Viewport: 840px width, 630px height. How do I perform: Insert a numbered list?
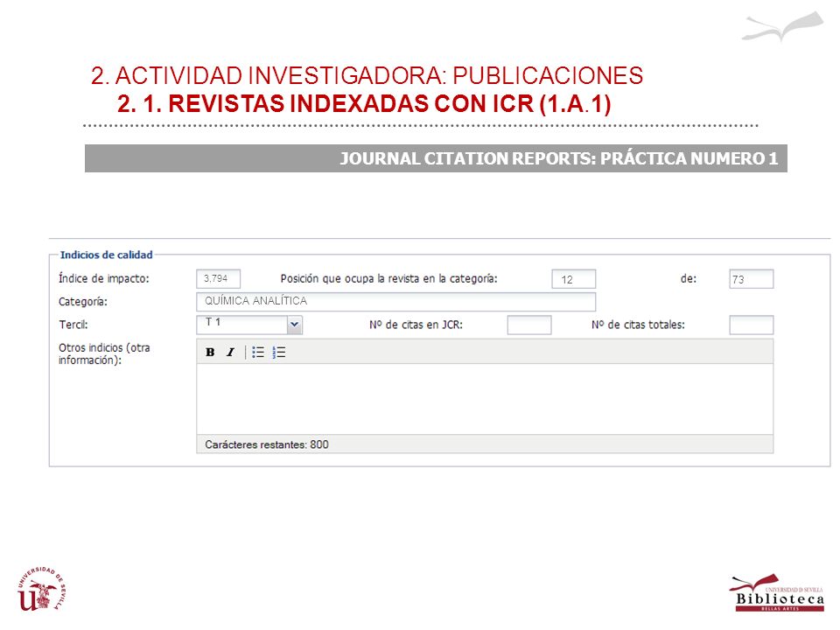tap(278, 353)
